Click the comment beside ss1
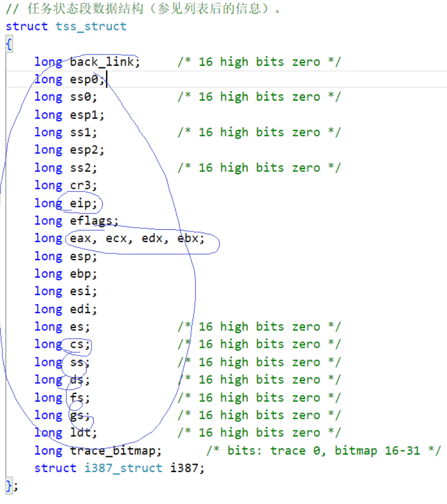447x504 pixels. click(259, 132)
